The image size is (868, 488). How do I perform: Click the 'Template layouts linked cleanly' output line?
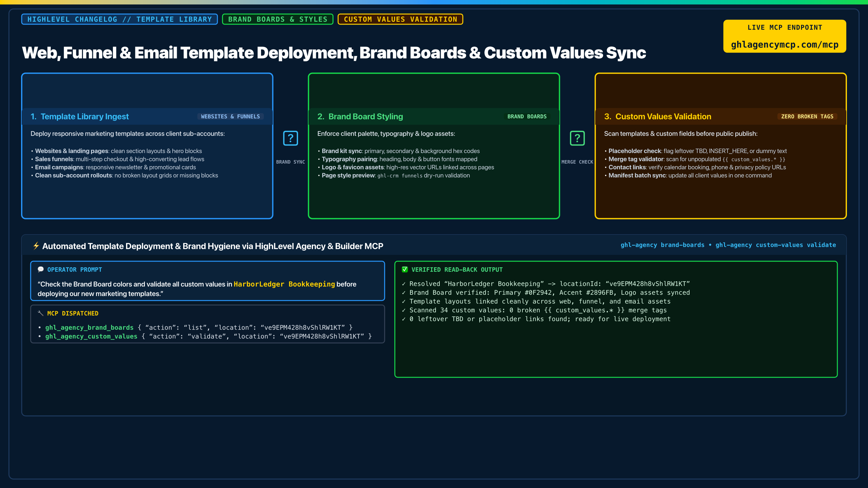(x=536, y=301)
